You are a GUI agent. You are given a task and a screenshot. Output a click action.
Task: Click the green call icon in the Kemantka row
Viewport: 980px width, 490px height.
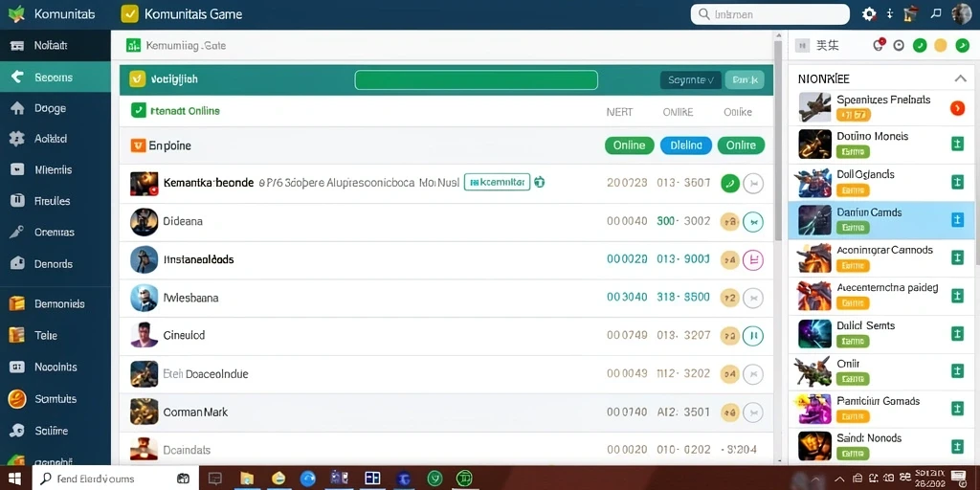[730, 183]
